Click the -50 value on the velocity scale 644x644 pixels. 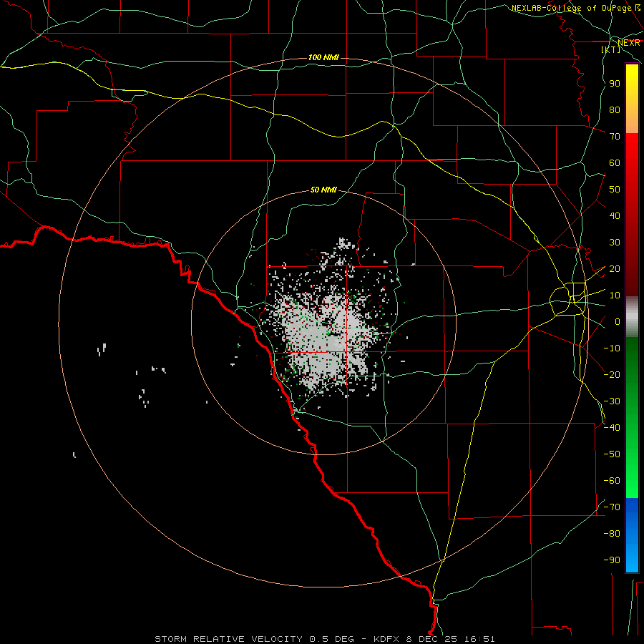click(612, 454)
